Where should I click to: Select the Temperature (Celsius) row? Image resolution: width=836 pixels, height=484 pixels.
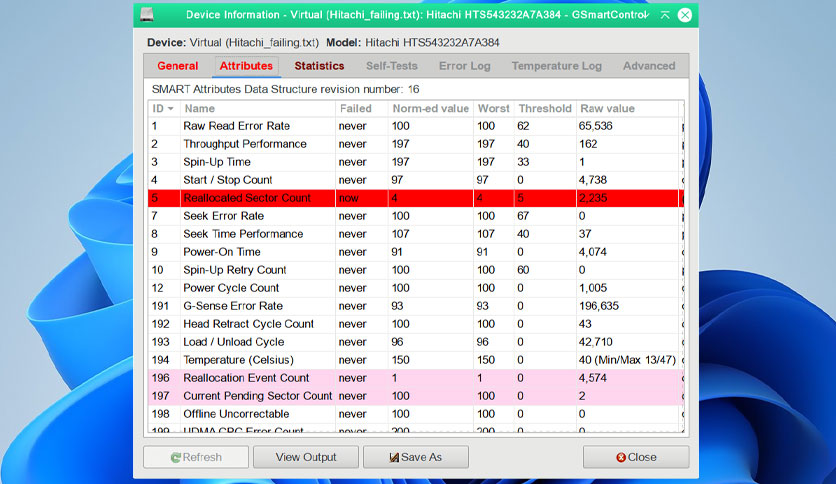pos(416,360)
